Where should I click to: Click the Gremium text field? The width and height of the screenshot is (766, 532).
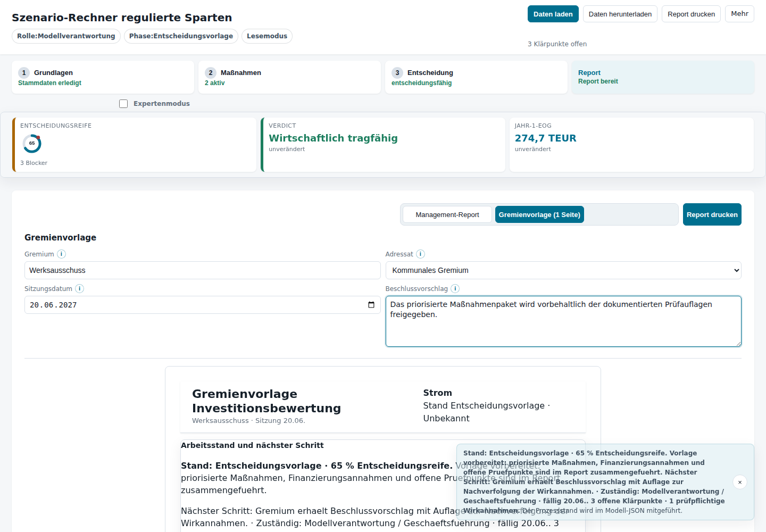coord(202,270)
